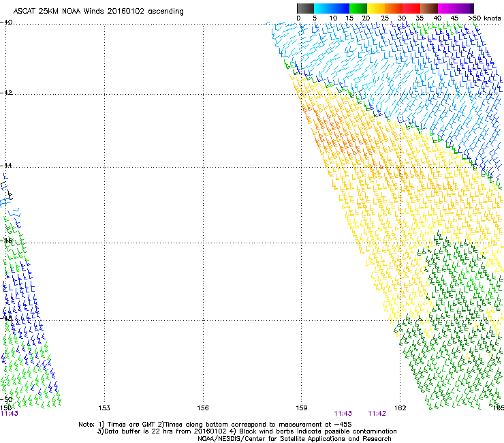
Task: Click the longitude label '153'
Action: coord(104,408)
